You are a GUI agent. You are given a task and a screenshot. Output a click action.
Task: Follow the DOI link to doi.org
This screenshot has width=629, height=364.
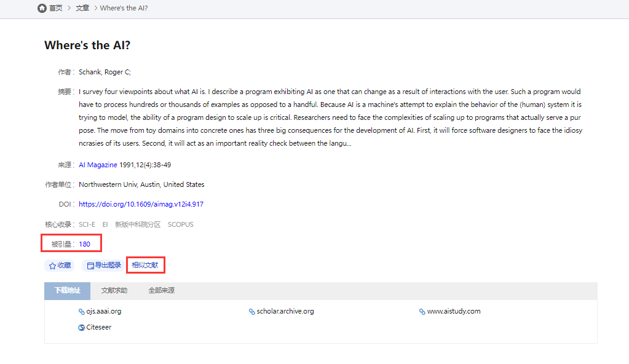pyautogui.click(x=141, y=204)
